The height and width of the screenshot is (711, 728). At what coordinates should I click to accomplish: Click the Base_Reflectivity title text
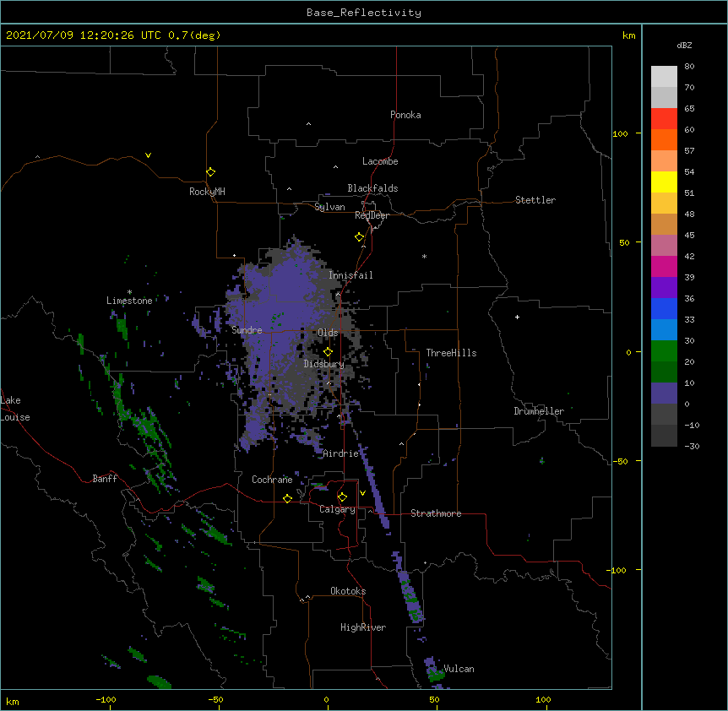pyautogui.click(x=364, y=13)
